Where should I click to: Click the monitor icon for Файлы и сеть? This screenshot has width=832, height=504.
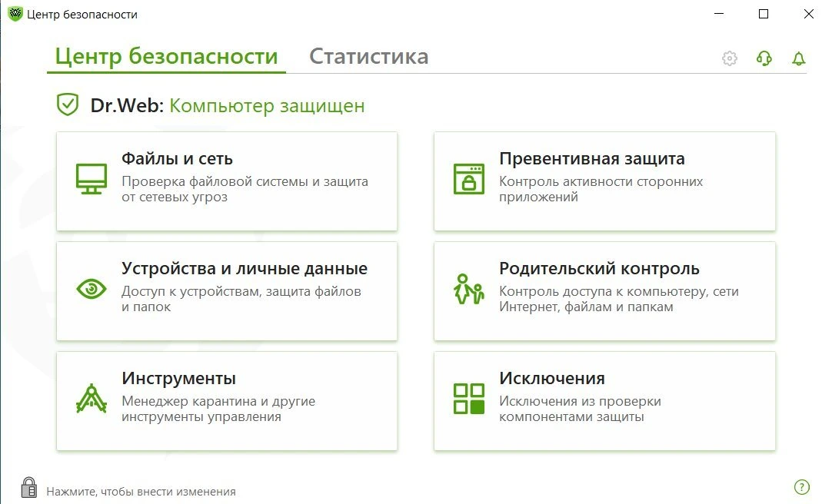pyautogui.click(x=92, y=179)
